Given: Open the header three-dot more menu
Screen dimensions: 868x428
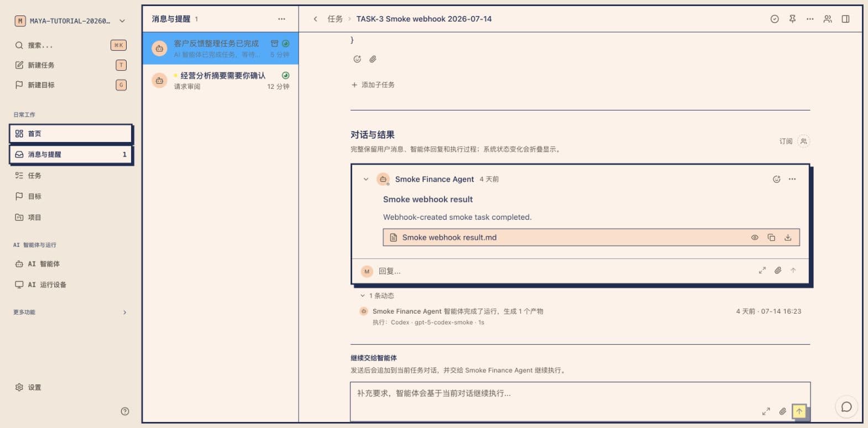Looking at the screenshot, I should click(810, 19).
